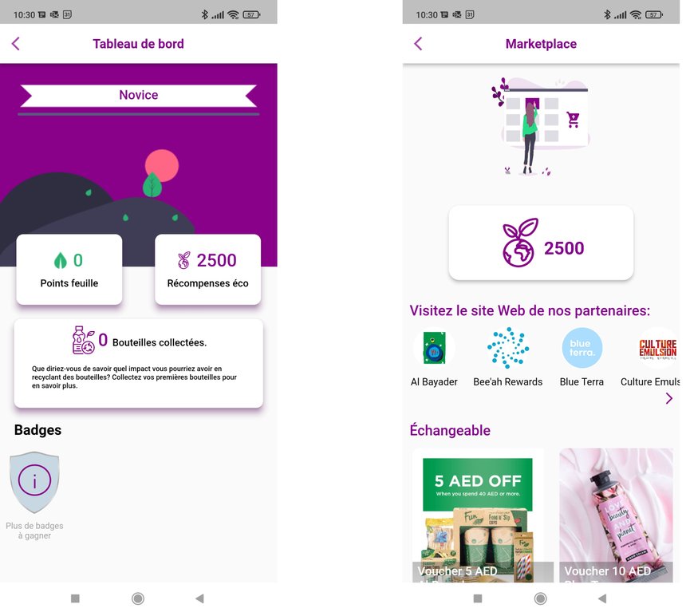This screenshot has width=686, height=616.
Task: Open the Récompenses éco card
Action: click(208, 270)
